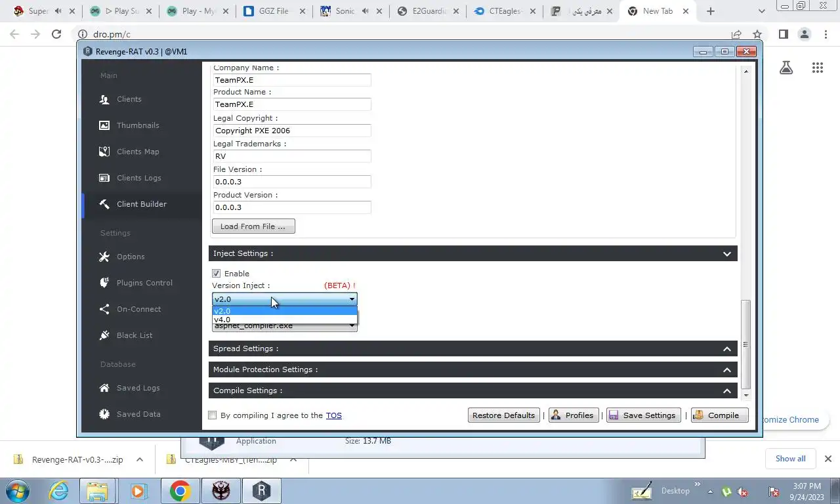
Task: Choose v4.0 in Version Inject list
Action: point(285,320)
